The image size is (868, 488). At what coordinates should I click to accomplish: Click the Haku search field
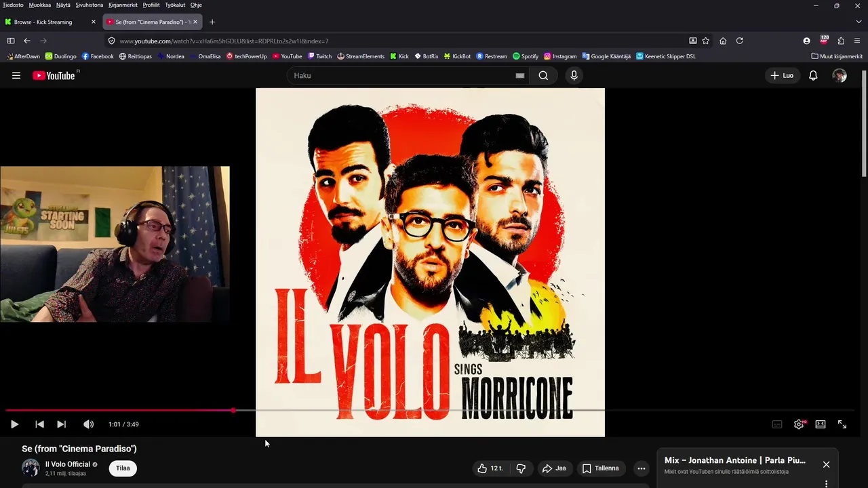click(403, 75)
